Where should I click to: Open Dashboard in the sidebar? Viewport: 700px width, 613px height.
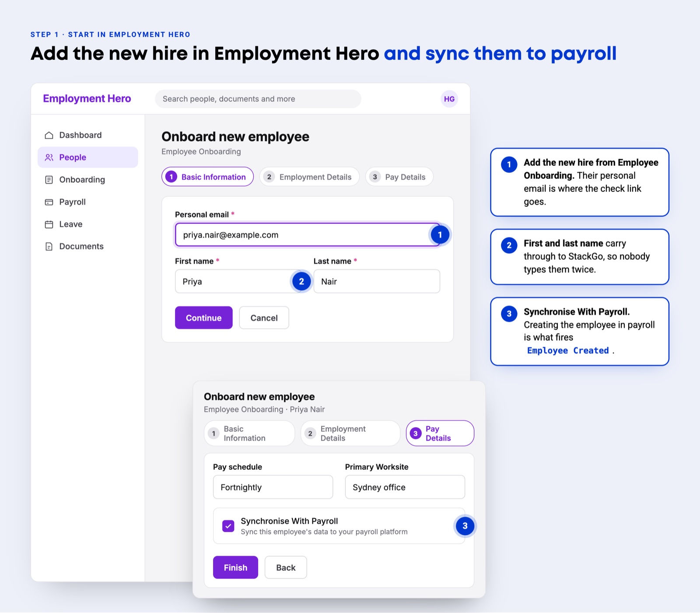(87, 135)
